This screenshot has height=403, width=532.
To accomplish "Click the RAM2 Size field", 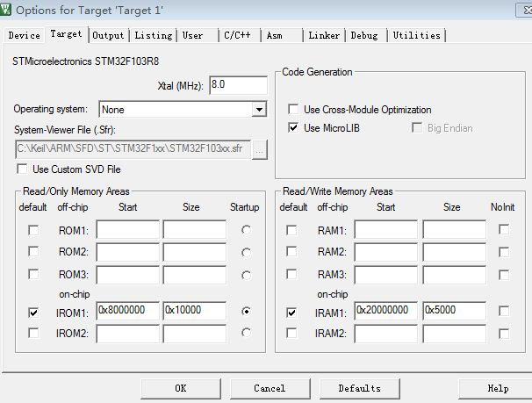I will 454,252.
